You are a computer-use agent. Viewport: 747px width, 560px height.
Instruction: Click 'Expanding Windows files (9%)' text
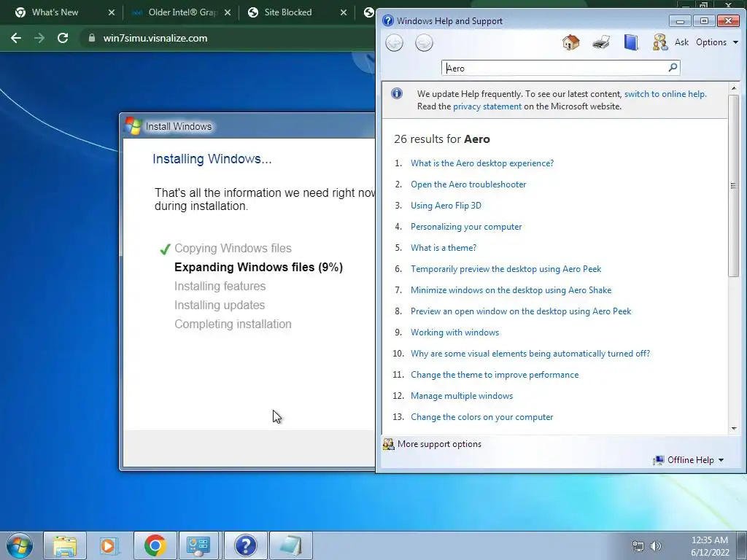click(258, 267)
